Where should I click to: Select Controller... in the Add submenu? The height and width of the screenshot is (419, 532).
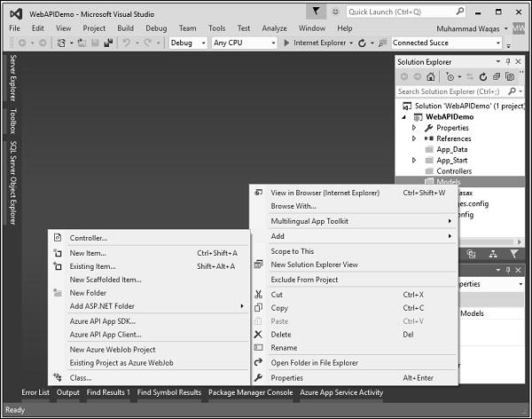tap(88, 238)
